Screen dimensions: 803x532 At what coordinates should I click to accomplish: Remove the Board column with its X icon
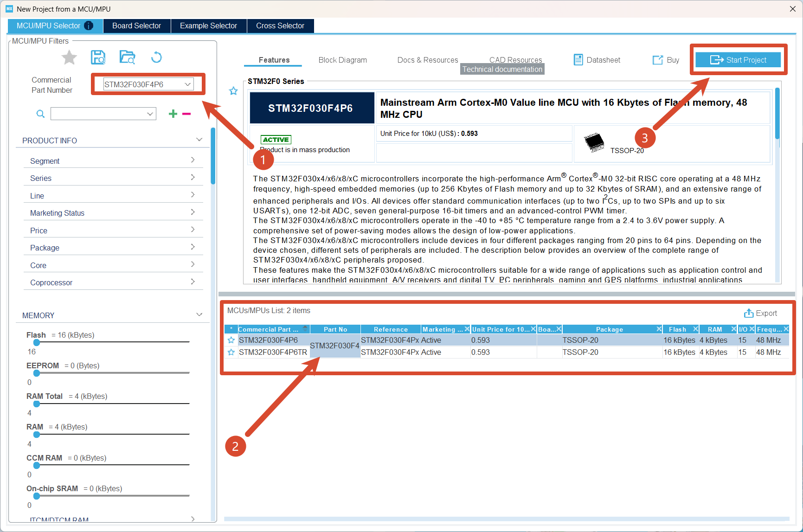tap(559, 329)
